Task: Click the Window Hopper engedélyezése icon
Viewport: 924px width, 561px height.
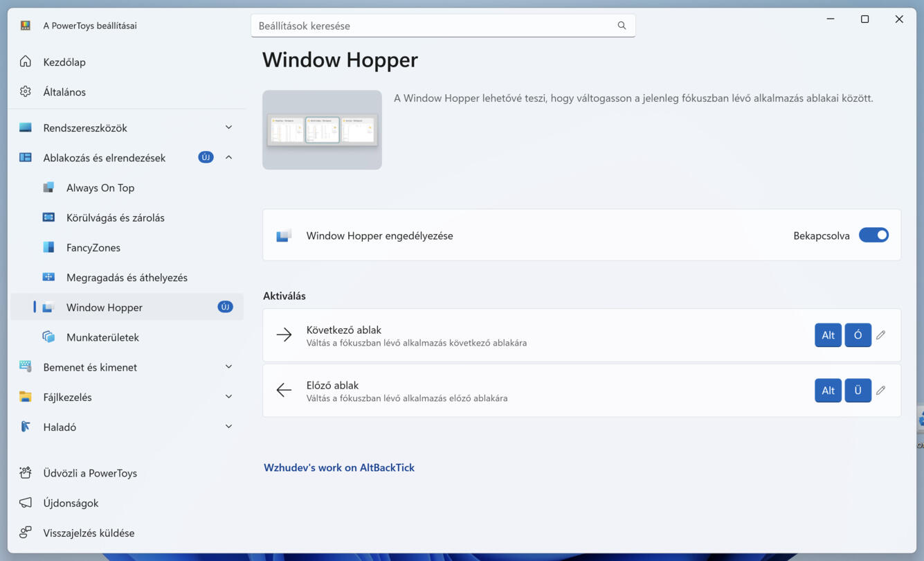Action: (x=284, y=235)
